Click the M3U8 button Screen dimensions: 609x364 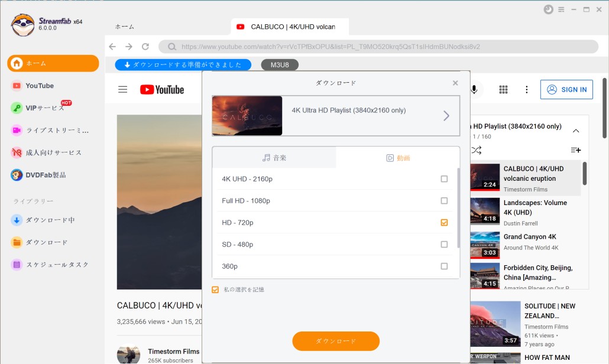(280, 65)
